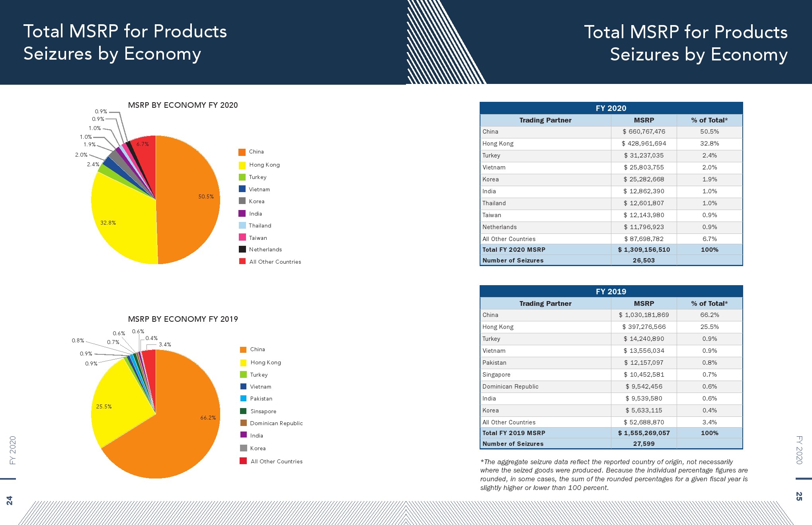Viewport: 812px width, 525px height.
Task: Click the light blue Thailand legend swatch
Action: point(242,226)
